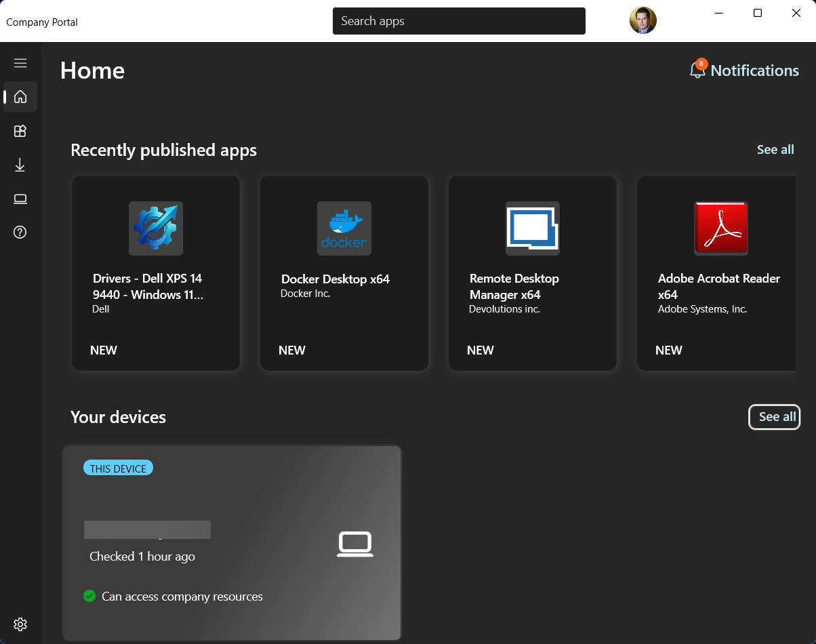Click NEW label on Docker card
This screenshot has height=644, width=816.
(292, 350)
